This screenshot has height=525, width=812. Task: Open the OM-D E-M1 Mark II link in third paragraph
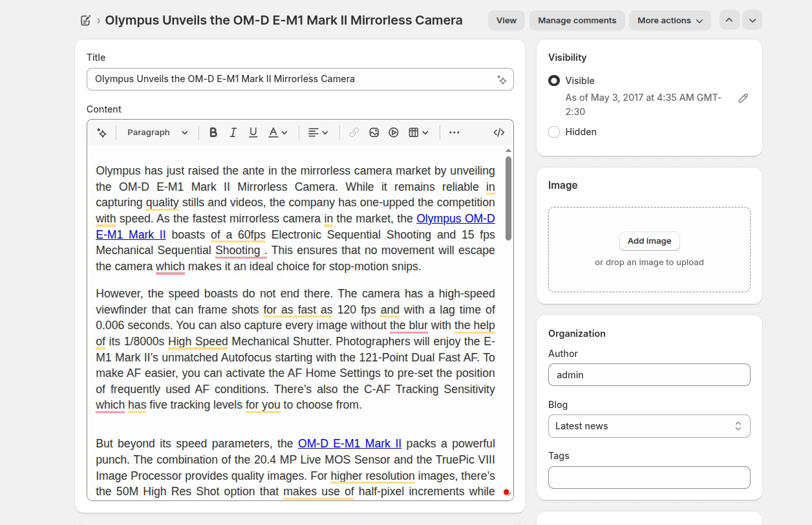pyautogui.click(x=350, y=444)
